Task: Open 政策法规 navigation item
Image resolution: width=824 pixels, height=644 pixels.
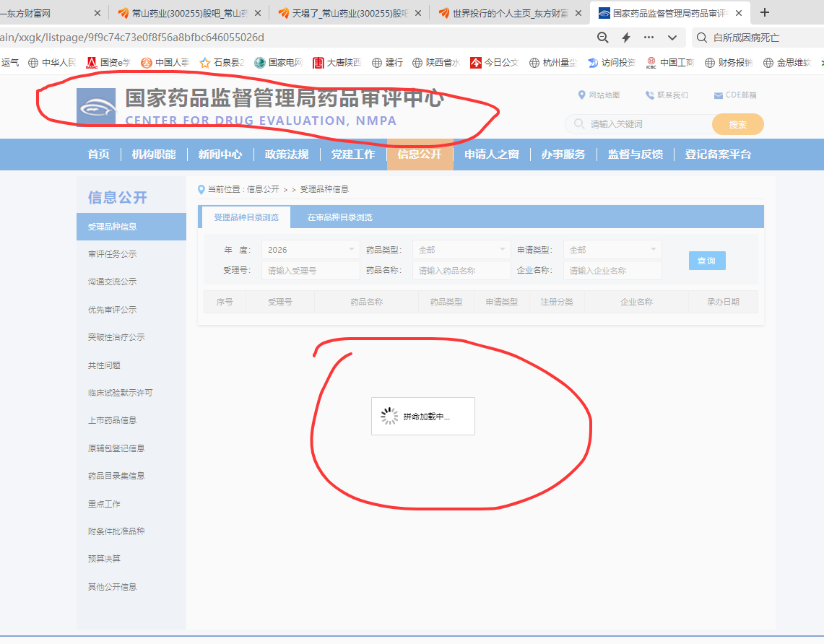Action: pyautogui.click(x=287, y=155)
